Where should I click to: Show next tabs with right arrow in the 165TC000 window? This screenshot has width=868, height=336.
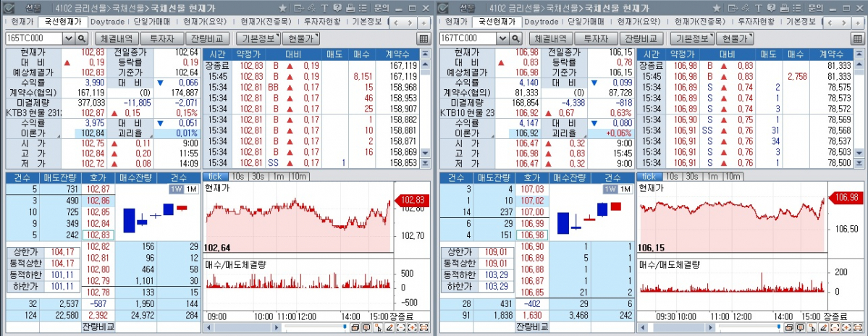point(410,22)
